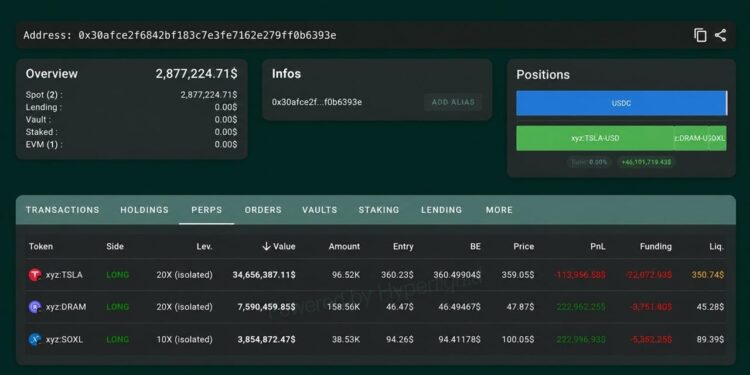The height and width of the screenshot is (375, 750).
Task: Sort by the Entry column header
Action: 403,247
